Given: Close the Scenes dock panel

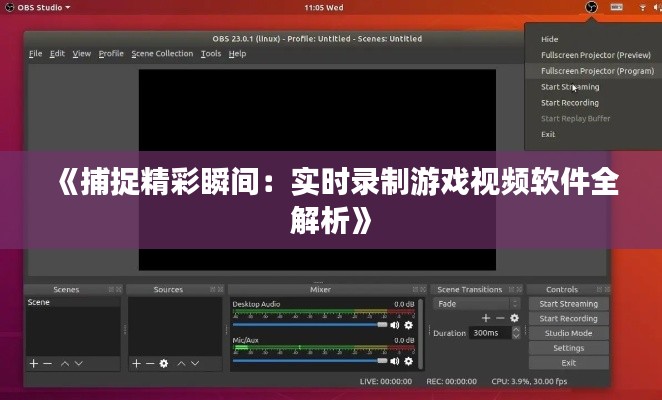Looking at the screenshot, I should (119, 289).
